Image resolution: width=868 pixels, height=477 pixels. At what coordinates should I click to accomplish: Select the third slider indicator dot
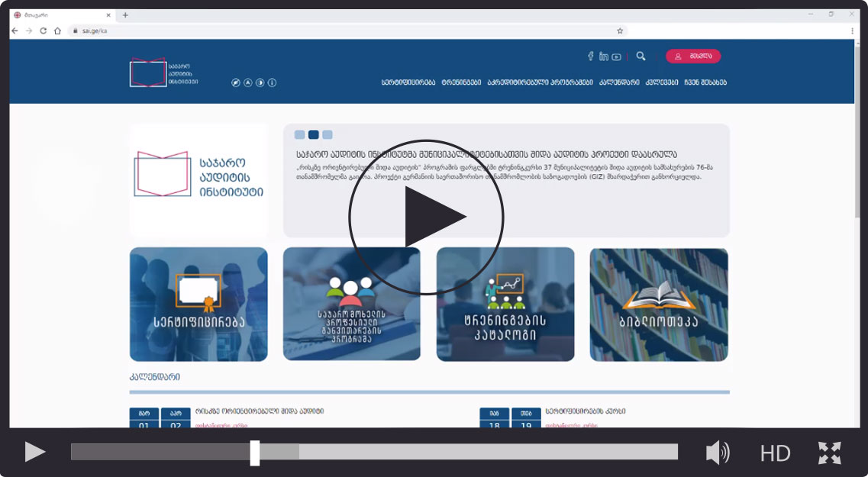tap(327, 135)
